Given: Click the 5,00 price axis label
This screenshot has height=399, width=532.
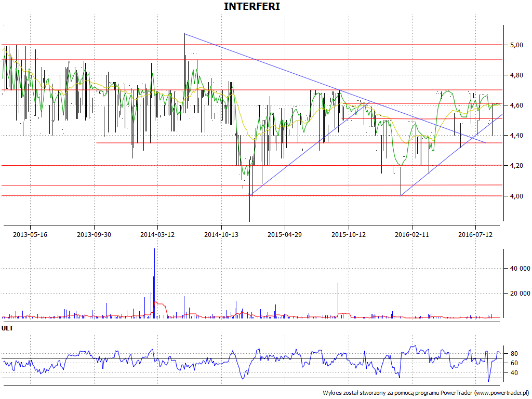Looking at the screenshot, I should pyautogui.click(x=516, y=45).
